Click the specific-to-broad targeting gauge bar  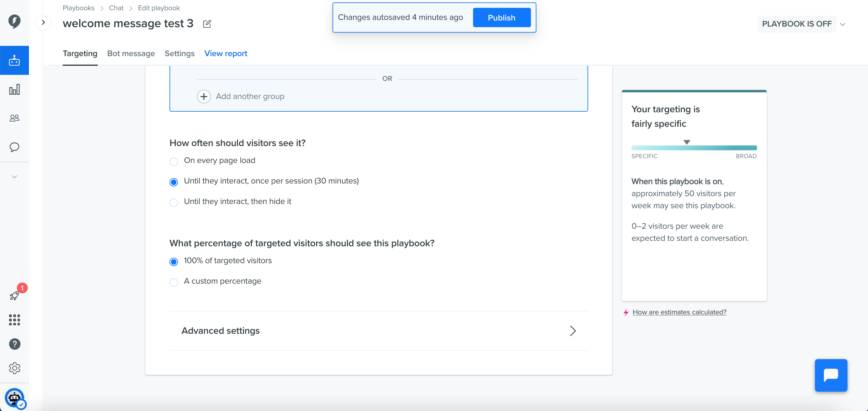pyautogui.click(x=694, y=148)
